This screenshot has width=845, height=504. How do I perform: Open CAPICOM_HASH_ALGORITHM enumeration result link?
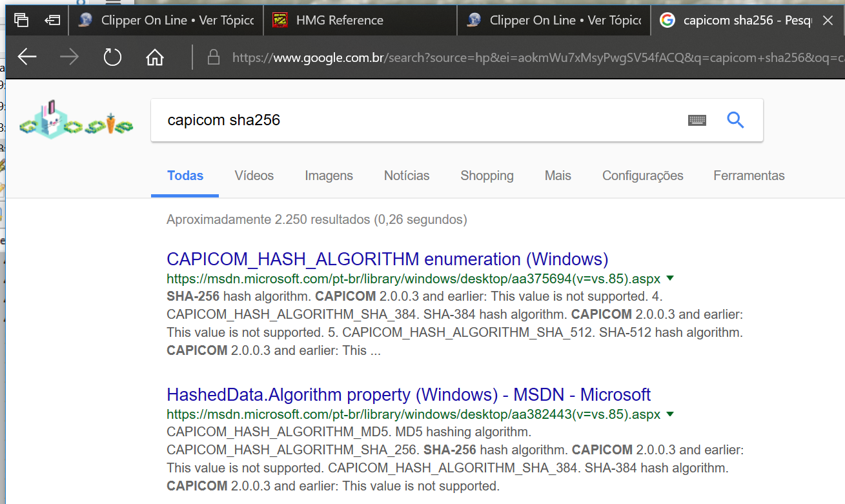pos(387,259)
